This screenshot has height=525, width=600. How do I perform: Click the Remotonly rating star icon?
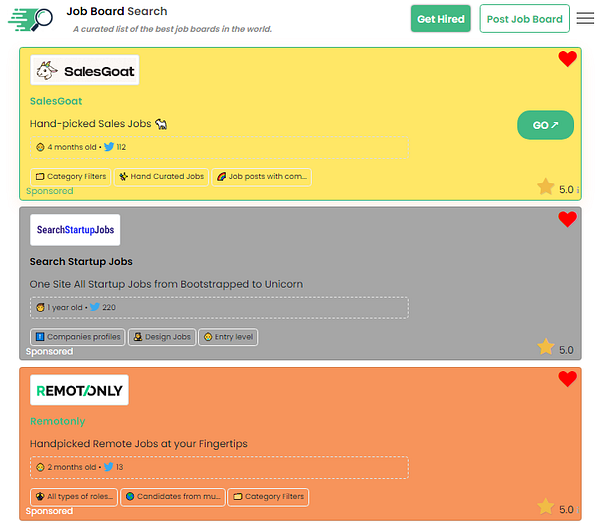click(546, 507)
